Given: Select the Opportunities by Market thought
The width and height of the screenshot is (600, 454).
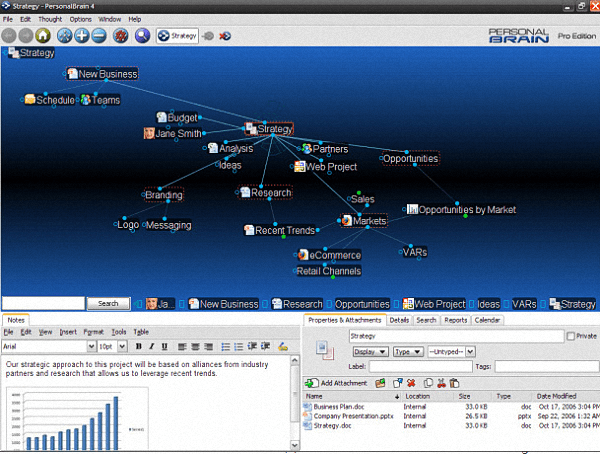Looking at the screenshot, I should (x=466, y=210).
